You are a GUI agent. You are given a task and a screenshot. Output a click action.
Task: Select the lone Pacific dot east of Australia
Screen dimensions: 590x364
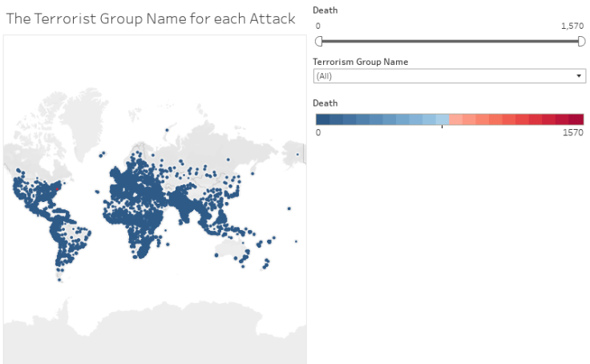[296, 241]
